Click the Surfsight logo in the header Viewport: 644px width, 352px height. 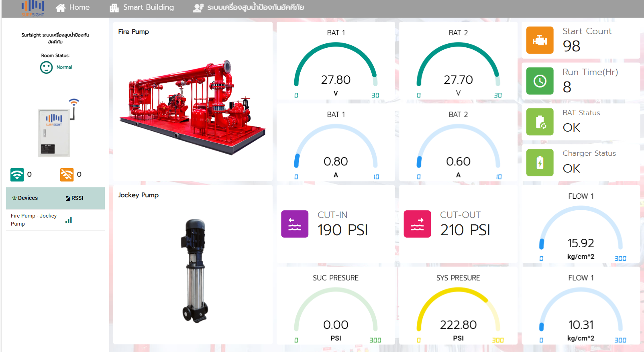pos(33,8)
